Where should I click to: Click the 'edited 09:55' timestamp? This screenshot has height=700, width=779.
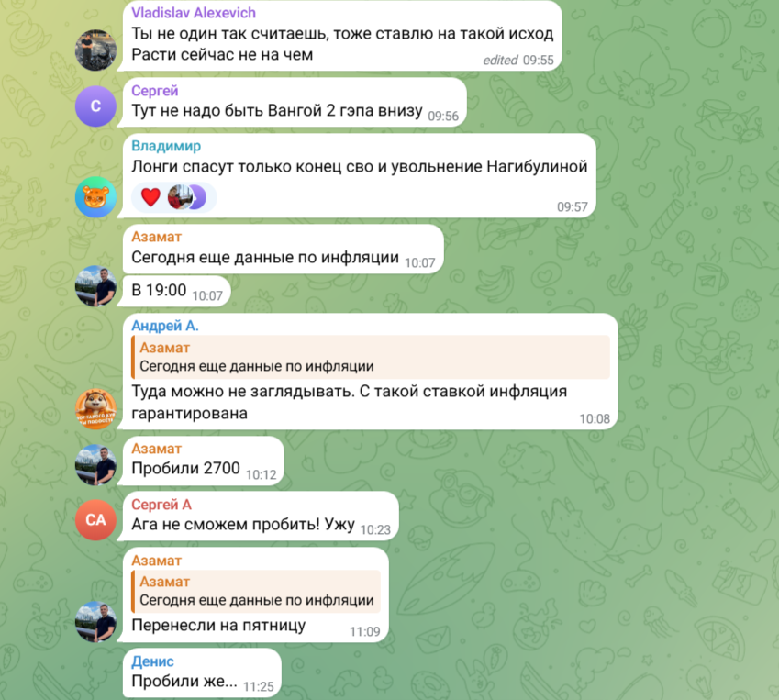tap(518, 61)
